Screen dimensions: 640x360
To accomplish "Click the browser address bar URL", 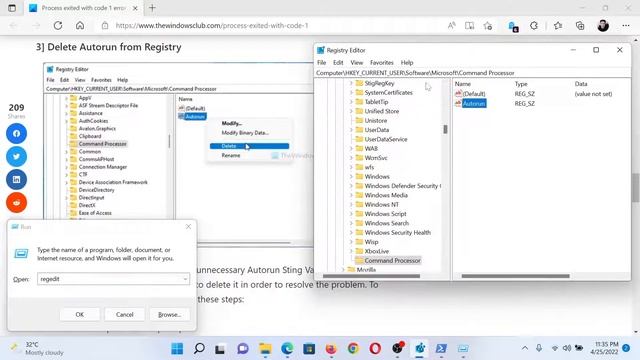I will tap(212, 25).
